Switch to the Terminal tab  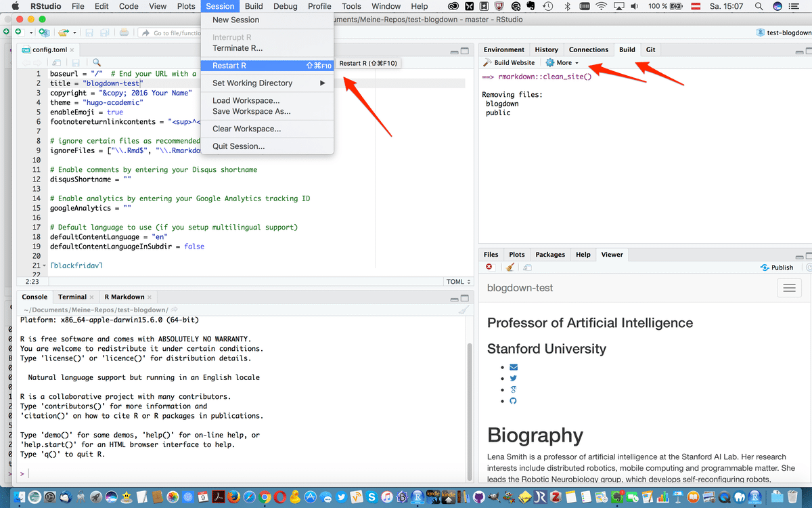pyautogui.click(x=71, y=296)
